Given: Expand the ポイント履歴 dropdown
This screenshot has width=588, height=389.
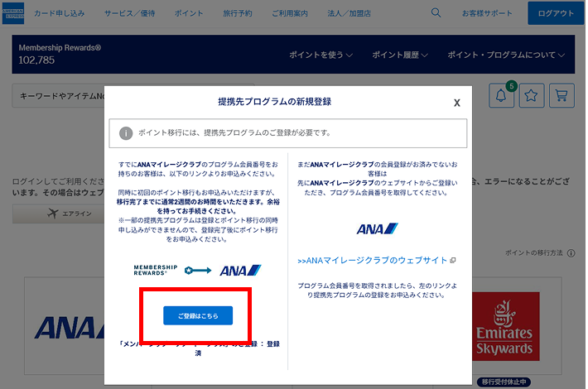Looking at the screenshot, I should pyautogui.click(x=399, y=55).
